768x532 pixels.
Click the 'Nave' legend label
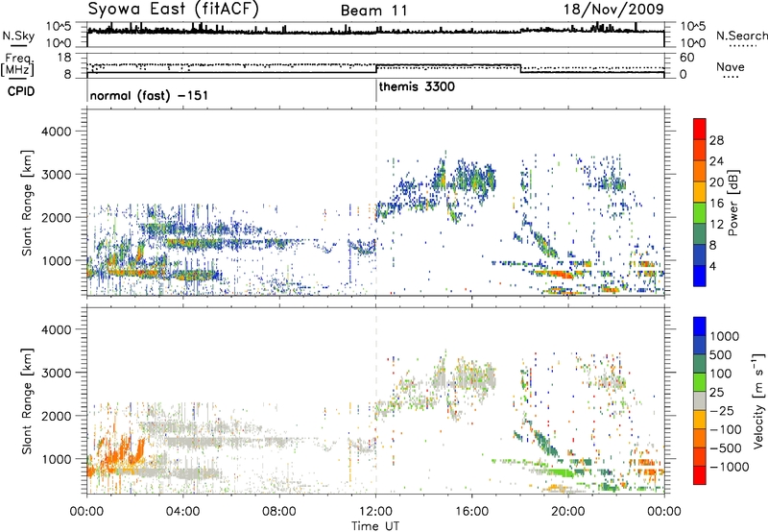click(731, 67)
